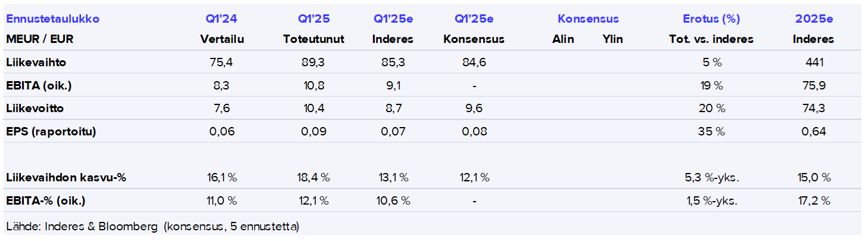The height and width of the screenshot is (241, 868).
Task: Click the 441 Liikevaihto 2025e value
Action: pos(813,62)
